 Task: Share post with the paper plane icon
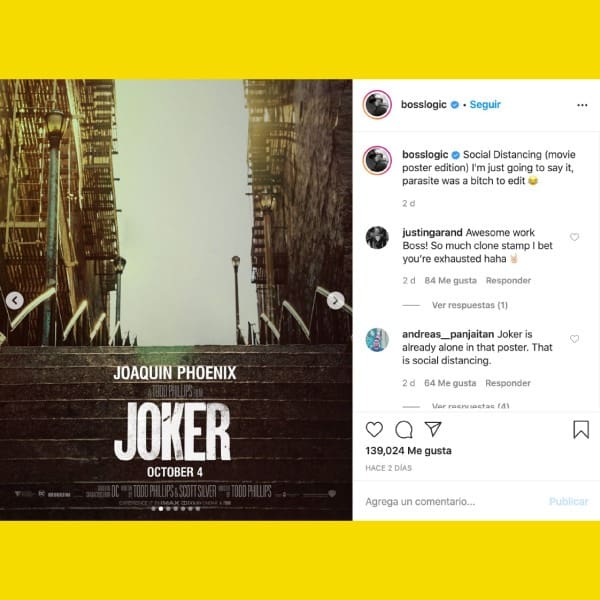(x=433, y=429)
